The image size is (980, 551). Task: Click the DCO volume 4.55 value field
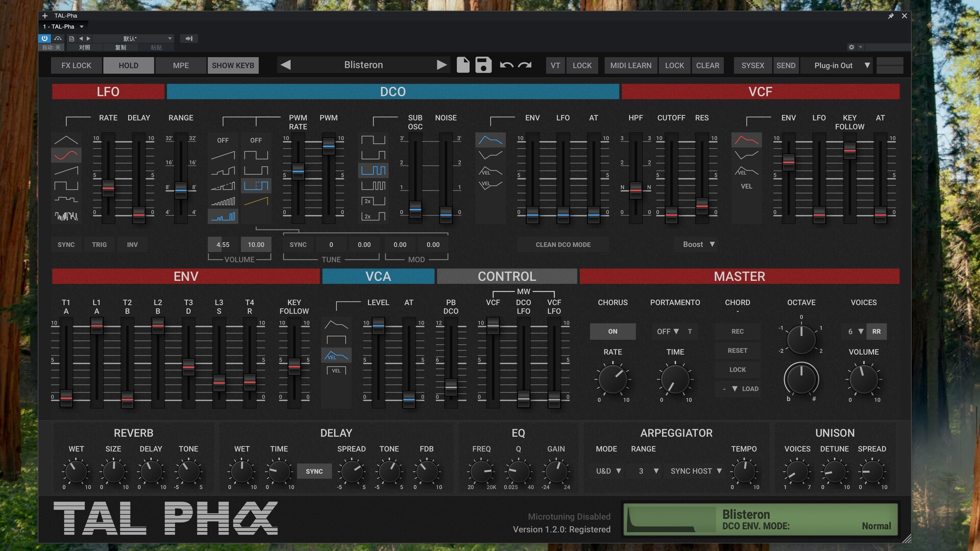click(x=223, y=244)
